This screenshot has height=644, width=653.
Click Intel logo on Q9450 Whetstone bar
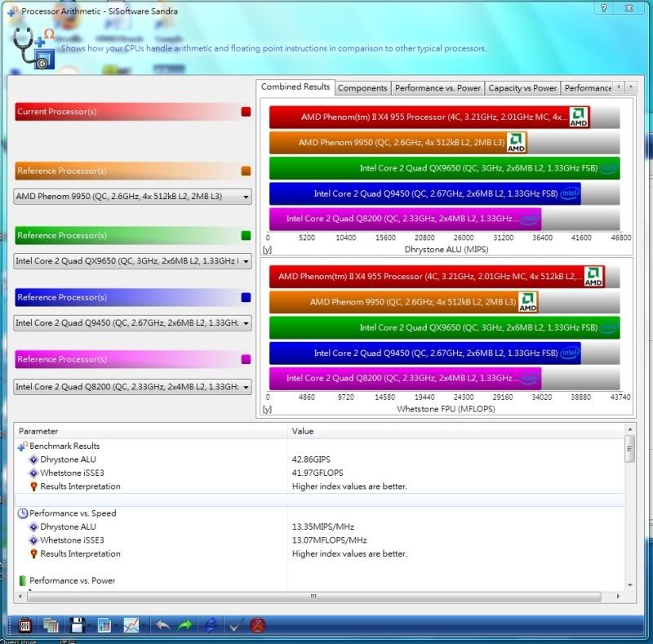click(569, 353)
